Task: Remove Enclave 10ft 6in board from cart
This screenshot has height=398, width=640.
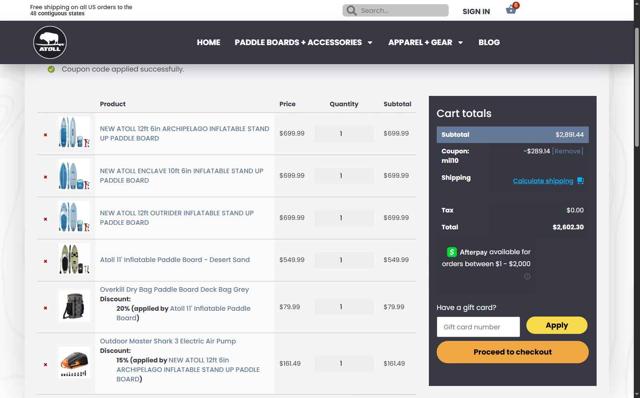Action: pos(45,177)
